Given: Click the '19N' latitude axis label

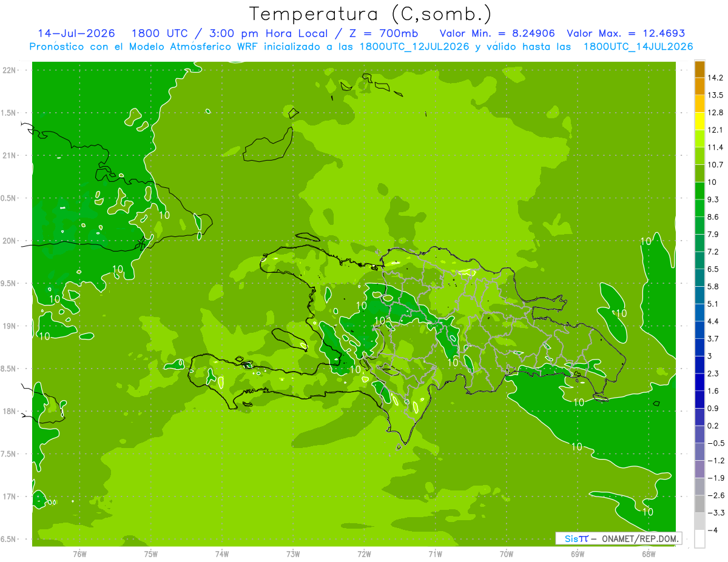Looking at the screenshot, I should 10,326.
